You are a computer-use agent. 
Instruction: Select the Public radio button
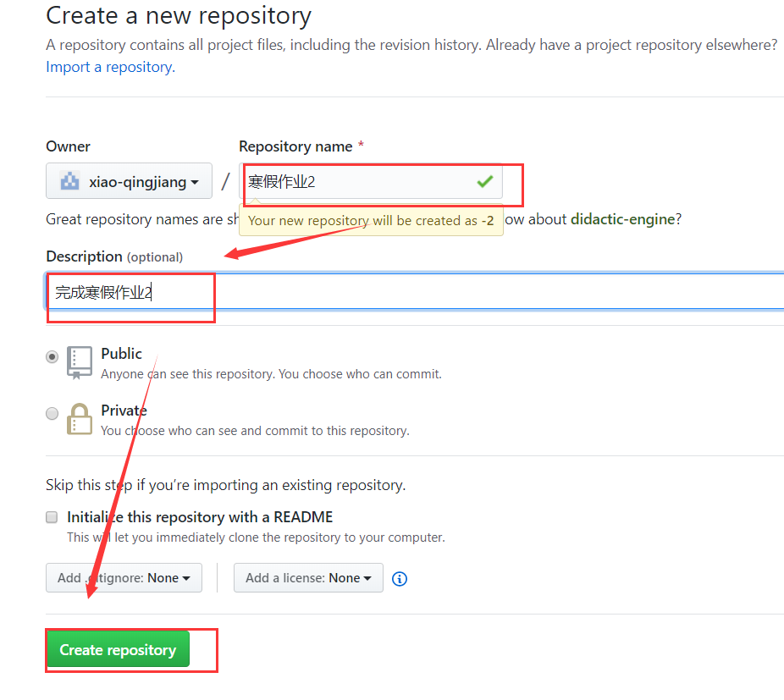(52, 357)
